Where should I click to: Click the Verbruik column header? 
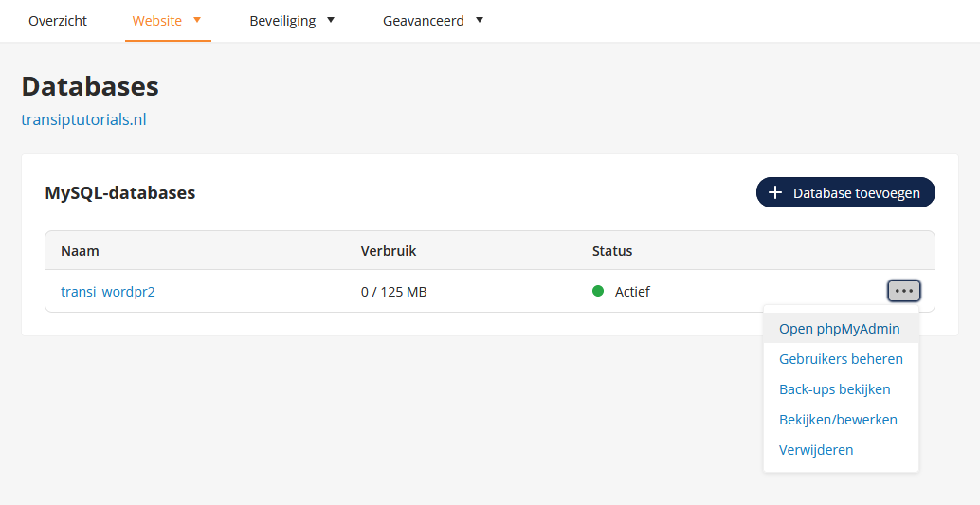(x=389, y=251)
